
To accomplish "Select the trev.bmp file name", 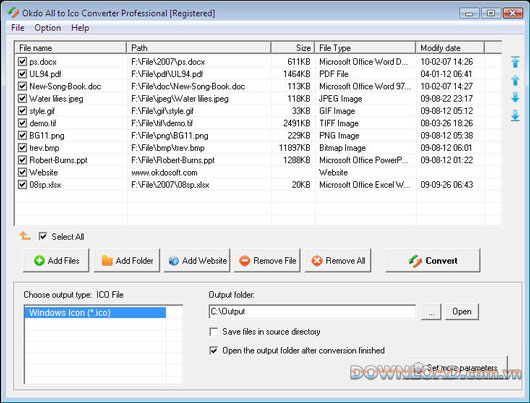I will [x=44, y=148].
